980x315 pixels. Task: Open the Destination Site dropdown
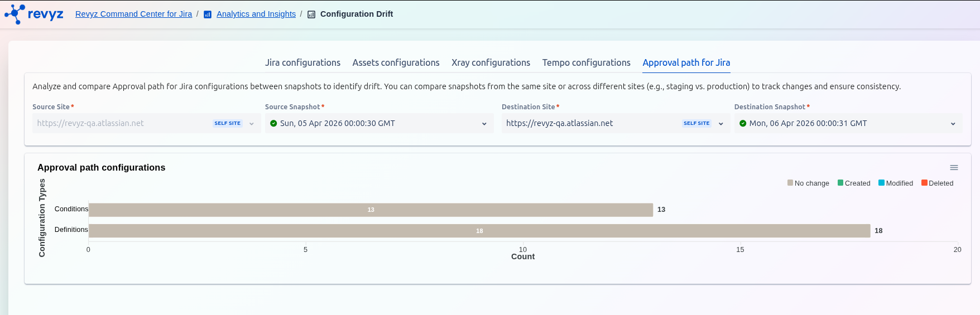click(x=720, y=124)
